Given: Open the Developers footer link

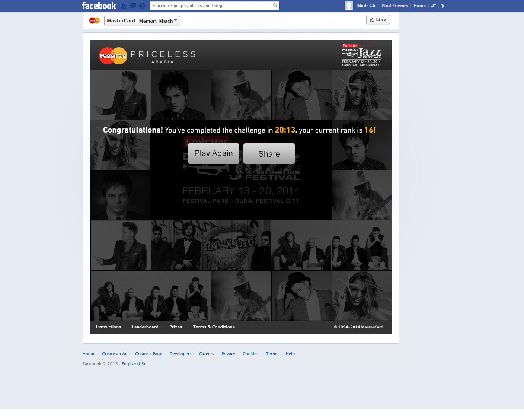Looking at the screenshot, I should point(180,354).
